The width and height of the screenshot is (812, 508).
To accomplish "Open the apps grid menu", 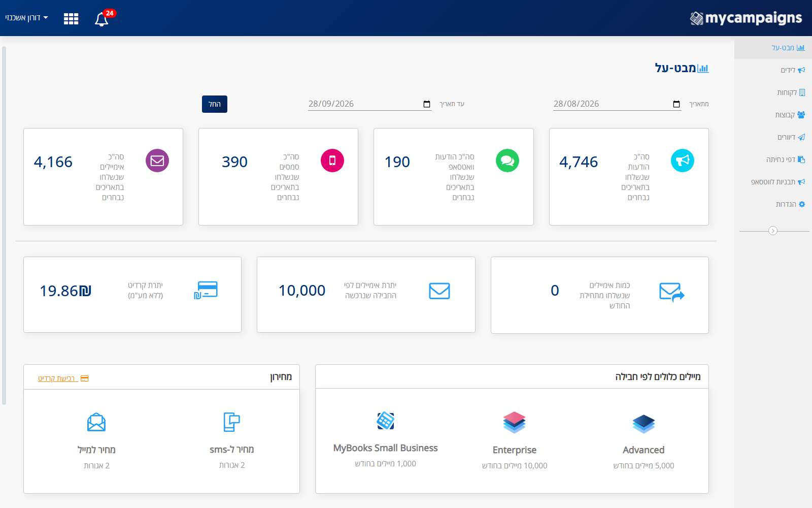I will pyautogui.click(x=71, y=19).
